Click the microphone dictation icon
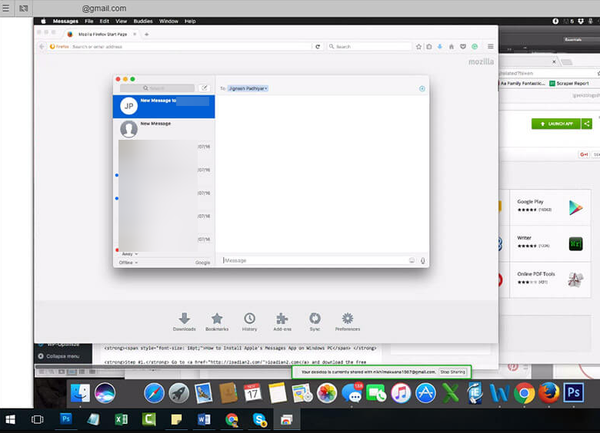Viewport: 600px width, 433px height. tap(423, 261)
